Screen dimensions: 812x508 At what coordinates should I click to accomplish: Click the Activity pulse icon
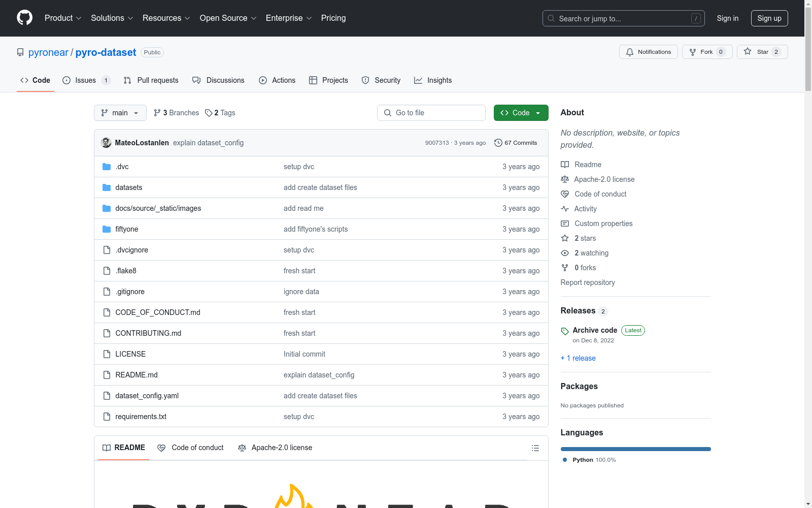[x=565, y=209]
